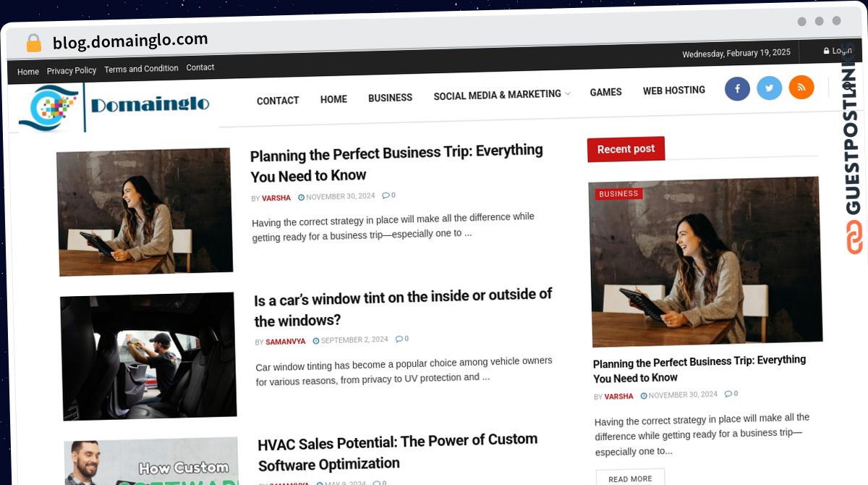Click author Samanvya on window tint article
This screenshot has width=868, height=485.
click(286, 342)
